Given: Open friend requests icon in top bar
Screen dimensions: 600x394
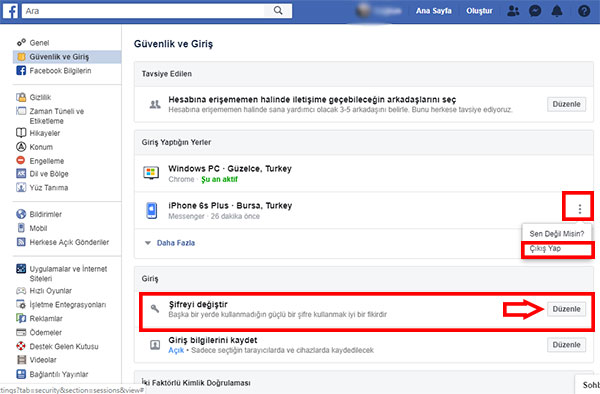Looking at the screenshot, I should coord(513,11).
